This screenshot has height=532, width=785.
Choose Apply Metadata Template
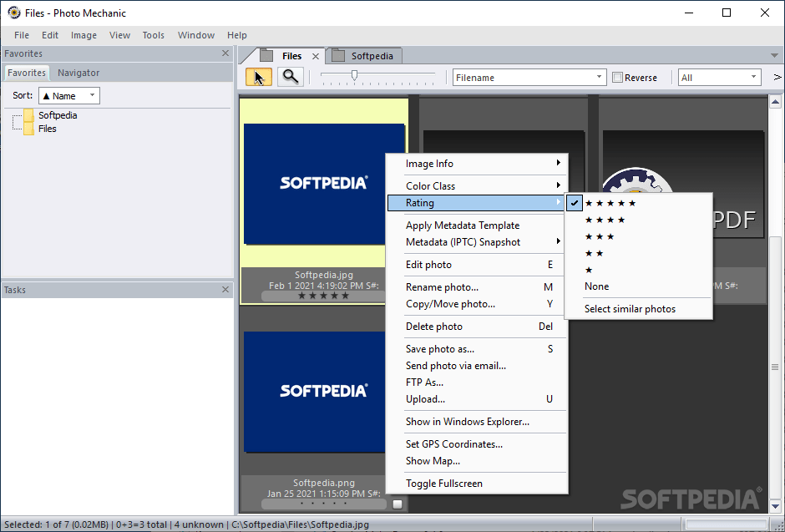477,225
